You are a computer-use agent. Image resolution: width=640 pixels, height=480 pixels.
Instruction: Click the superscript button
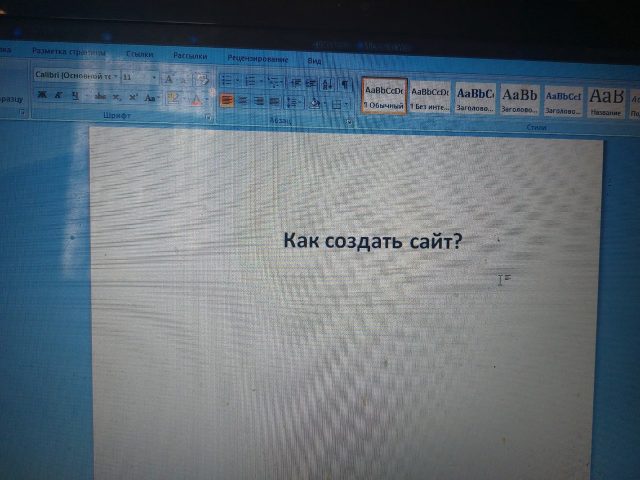point(132,97)
